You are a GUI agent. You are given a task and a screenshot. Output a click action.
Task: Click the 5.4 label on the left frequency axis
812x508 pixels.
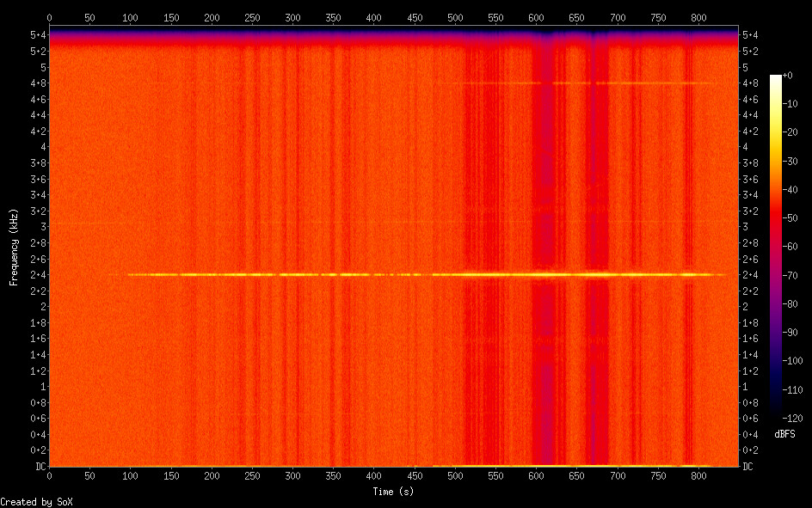[x=37, y=35]
